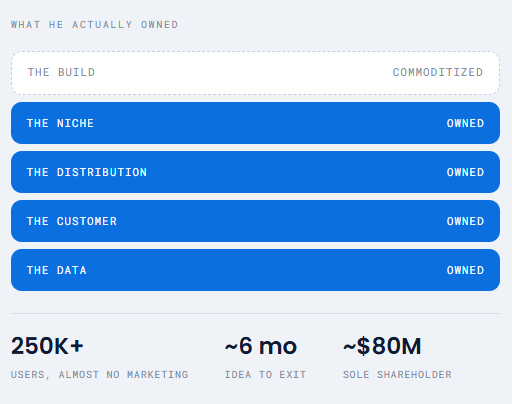This screenshot has width=512, height=404.
Task: Click the divider above the statistics
Action: coord(255,313)
